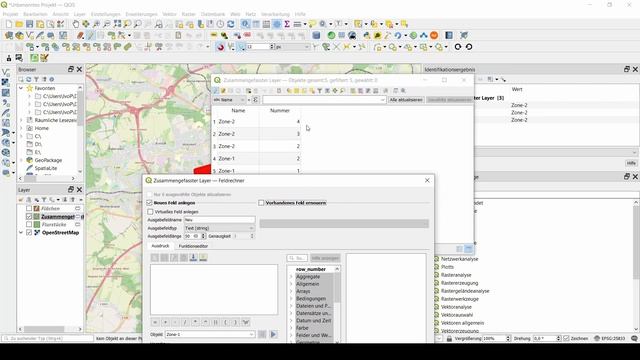Image resolution: width=640 pixels, height=360 pixels.
Task: Click the Name column header
Action: 238,111
